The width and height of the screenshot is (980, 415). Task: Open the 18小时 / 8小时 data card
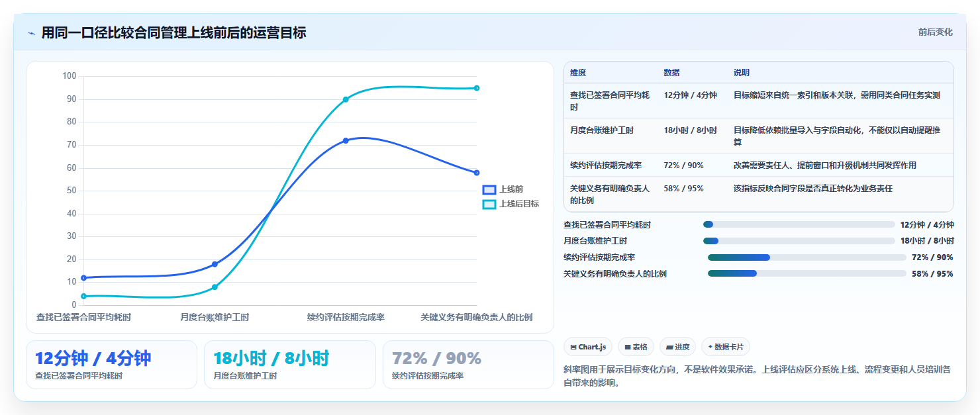coord(290,365)
